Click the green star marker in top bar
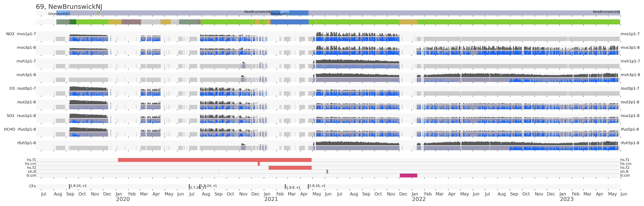 (x=98, y=13)
